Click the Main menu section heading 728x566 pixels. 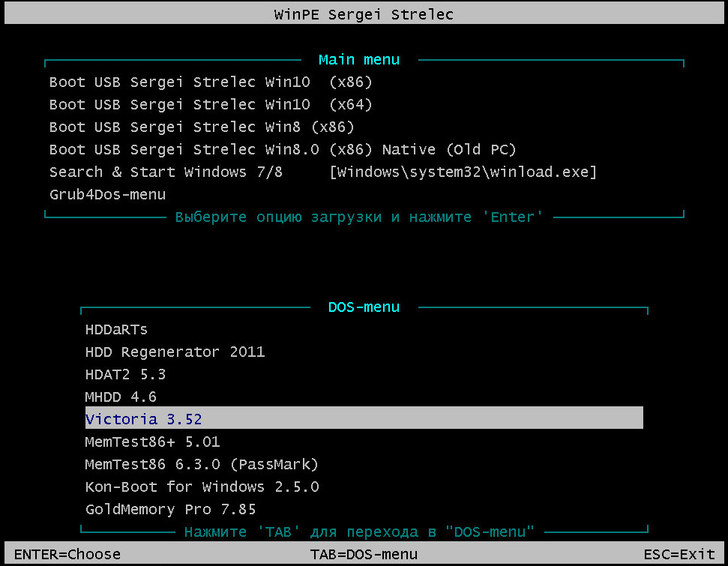[359, 60]
